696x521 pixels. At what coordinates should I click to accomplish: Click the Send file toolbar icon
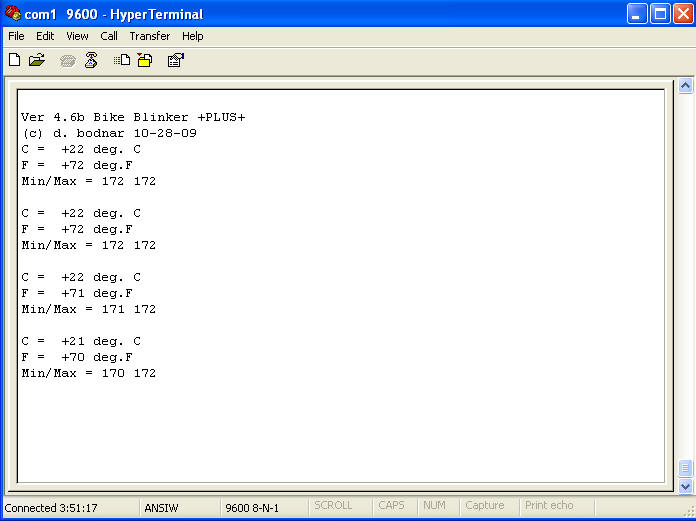[x=122, y=60]
